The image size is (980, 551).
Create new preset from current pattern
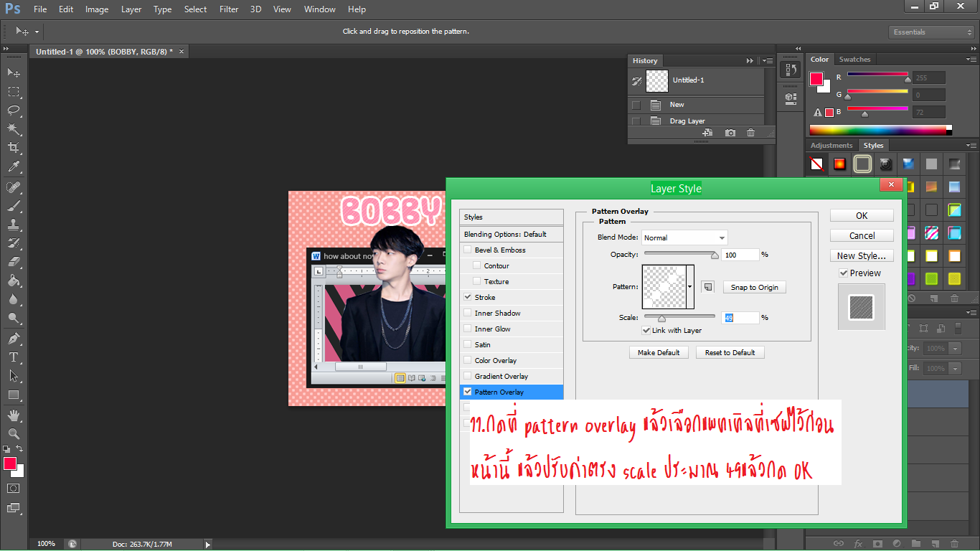(708, 287)
